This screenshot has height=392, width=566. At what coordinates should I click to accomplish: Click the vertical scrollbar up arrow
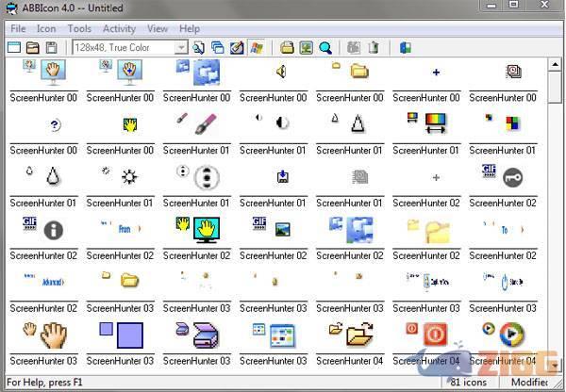click(x=555, y=65)
